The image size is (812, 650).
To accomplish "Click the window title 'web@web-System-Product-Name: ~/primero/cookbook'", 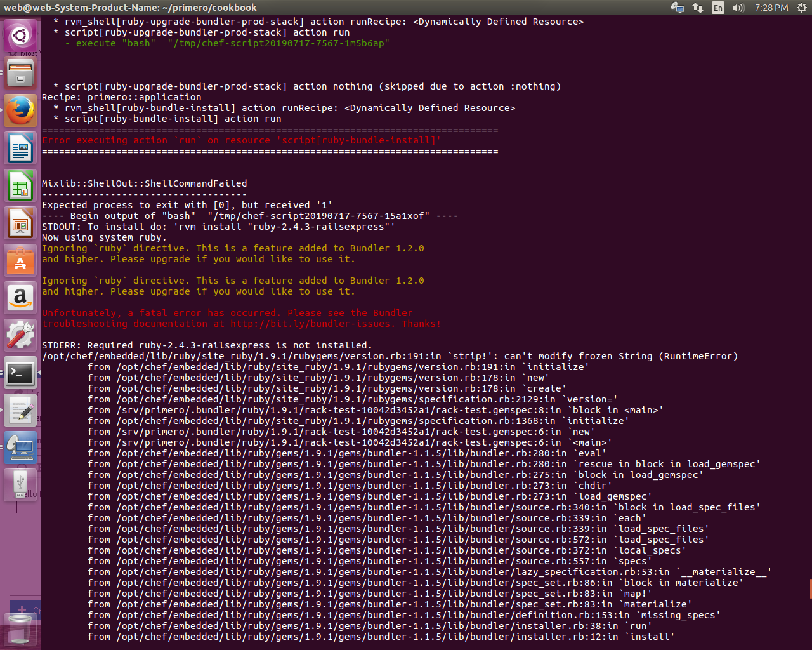I will tap(131, 8).
